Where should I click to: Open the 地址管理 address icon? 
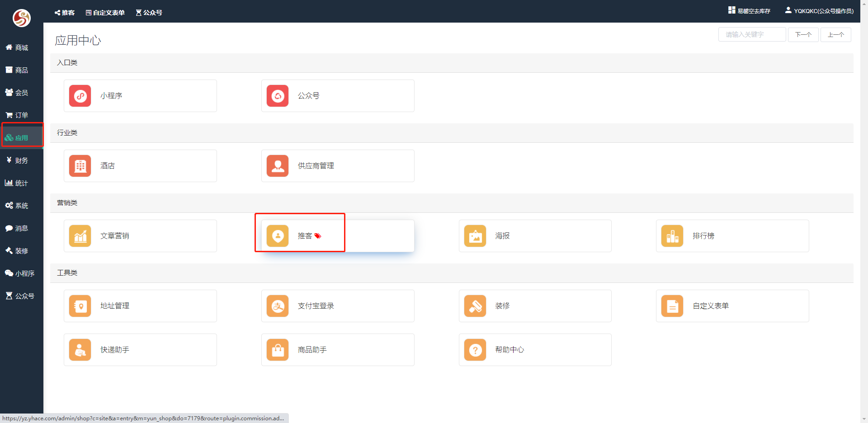point(80,306)
